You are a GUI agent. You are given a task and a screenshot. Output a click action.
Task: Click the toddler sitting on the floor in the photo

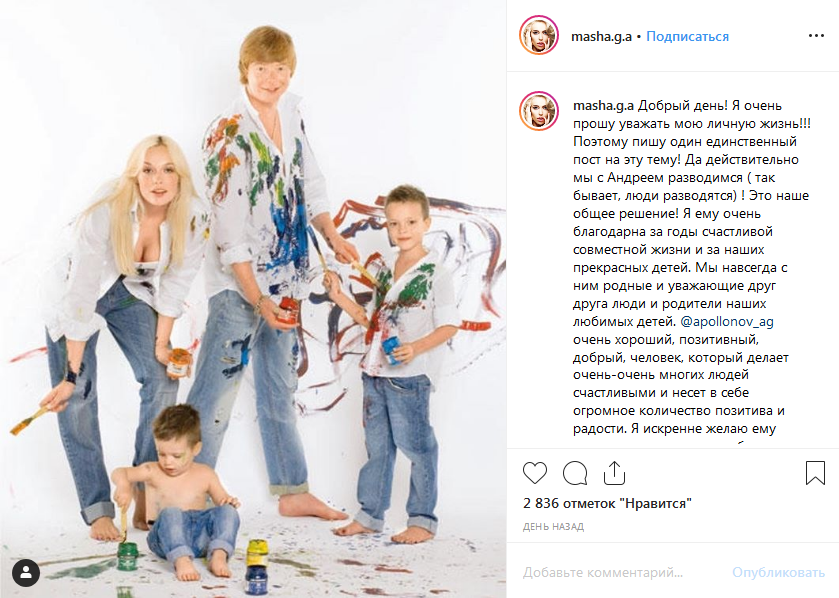(177, 492)
